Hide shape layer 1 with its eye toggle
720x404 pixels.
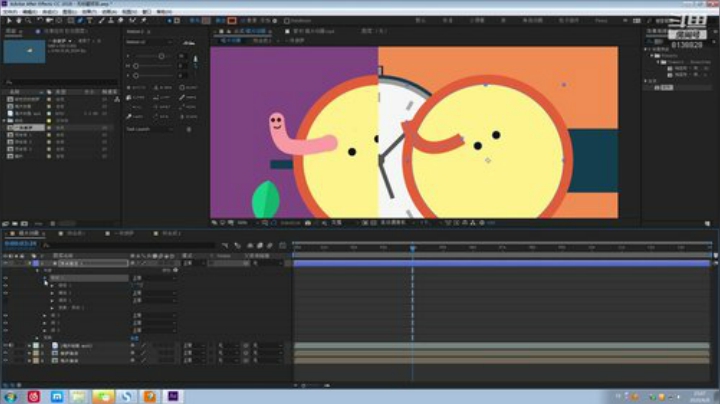tap(5, 263)
